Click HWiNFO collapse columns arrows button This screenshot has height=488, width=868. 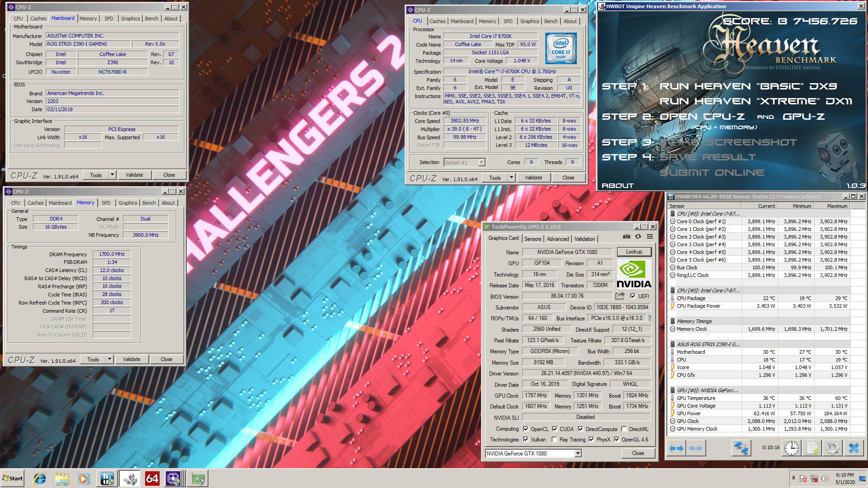pos(696,448)
